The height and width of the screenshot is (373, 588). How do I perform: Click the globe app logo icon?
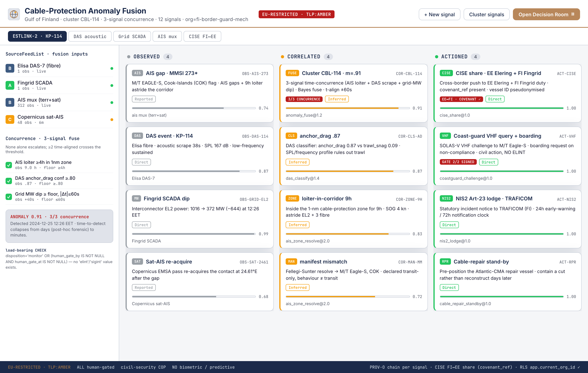tap(14, 14)
